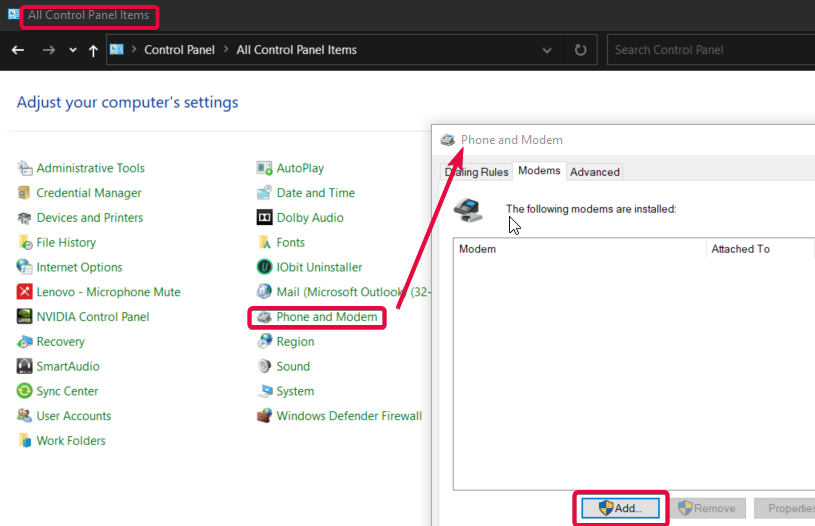The width and height of the screenshot is (815, 526).
Task: Open the Recovery link
Action: tap(60, 341)
